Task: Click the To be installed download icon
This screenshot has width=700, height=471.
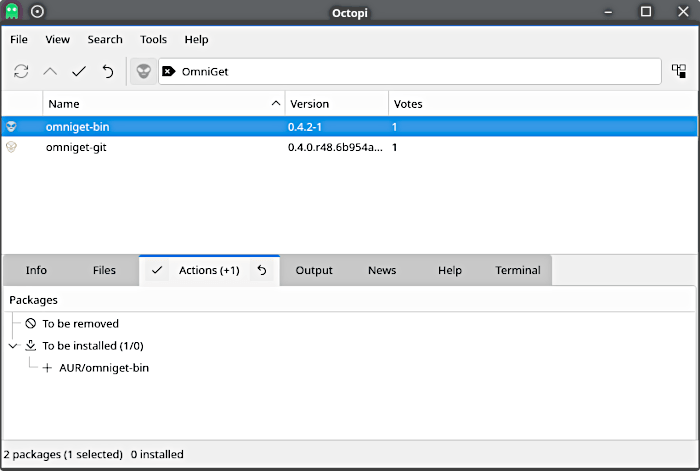Action: (x=30, y=345)
